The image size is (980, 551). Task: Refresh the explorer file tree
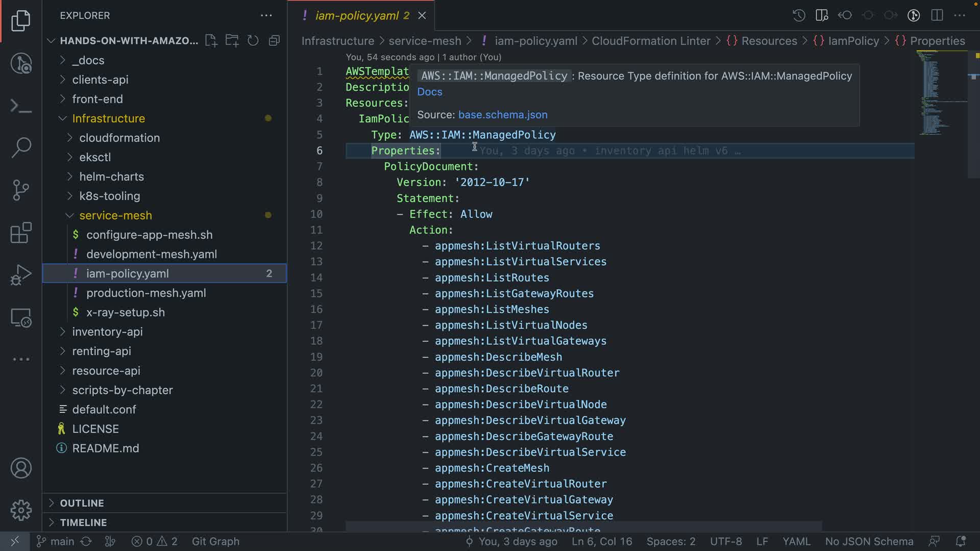tap(253, 41)
